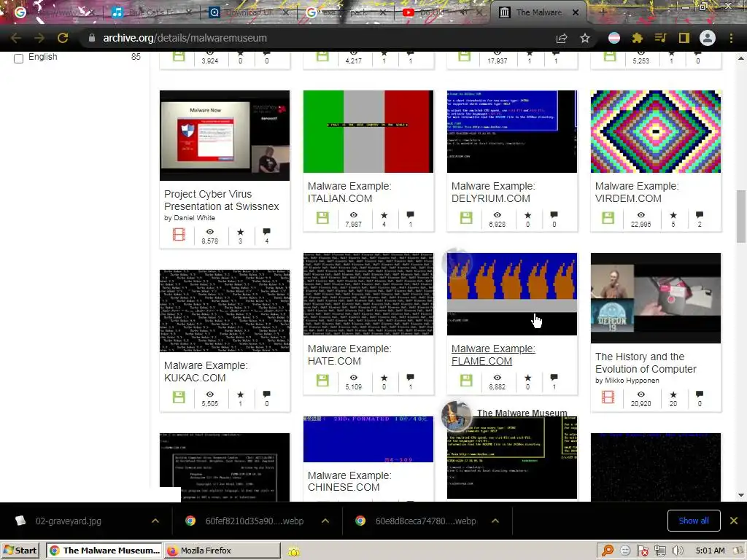This screenshot has height=560, width=747.
Task: Click the ITALIAN.COM favorites star
Action: tap(384, 215)
